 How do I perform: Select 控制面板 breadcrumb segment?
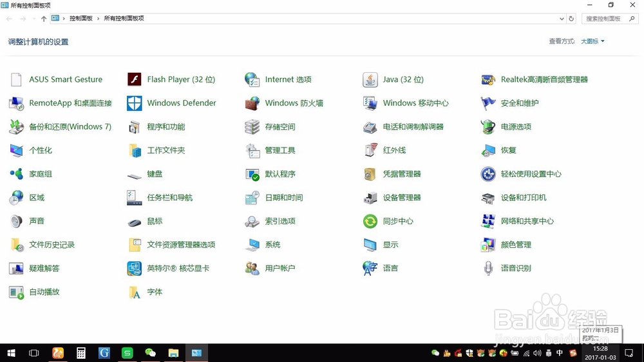click(81, 19)
